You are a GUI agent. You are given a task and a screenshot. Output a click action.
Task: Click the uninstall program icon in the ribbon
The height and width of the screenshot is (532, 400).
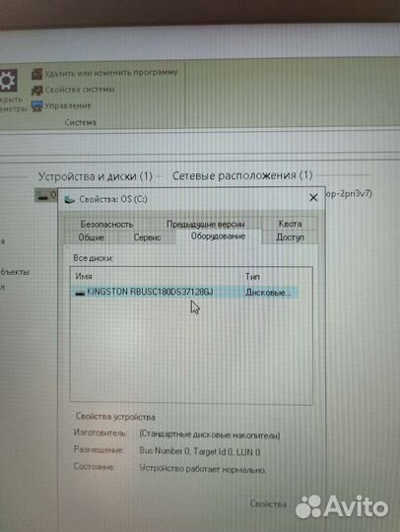[x=37, y=74]
